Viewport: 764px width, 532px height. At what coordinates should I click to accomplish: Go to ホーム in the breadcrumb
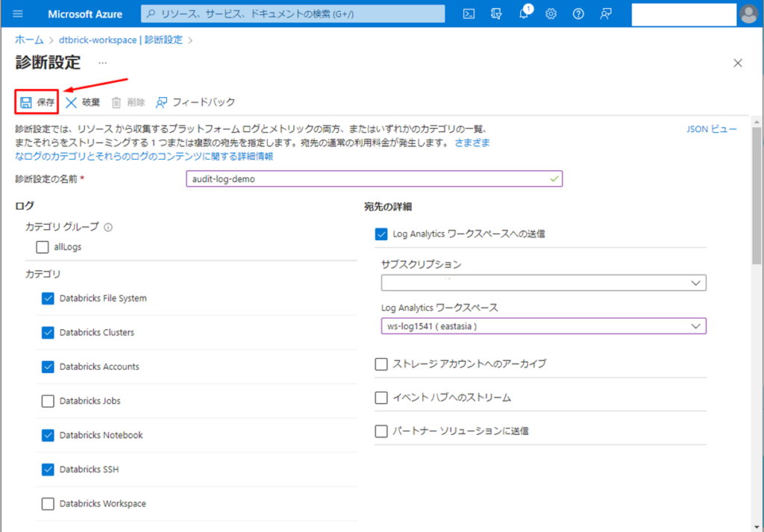click(29, 40)
